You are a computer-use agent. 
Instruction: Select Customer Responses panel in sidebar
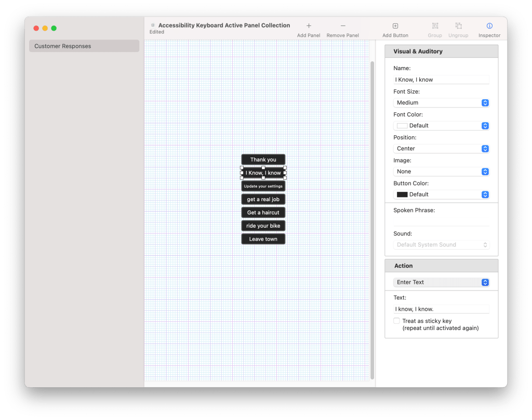pos(84,46)
